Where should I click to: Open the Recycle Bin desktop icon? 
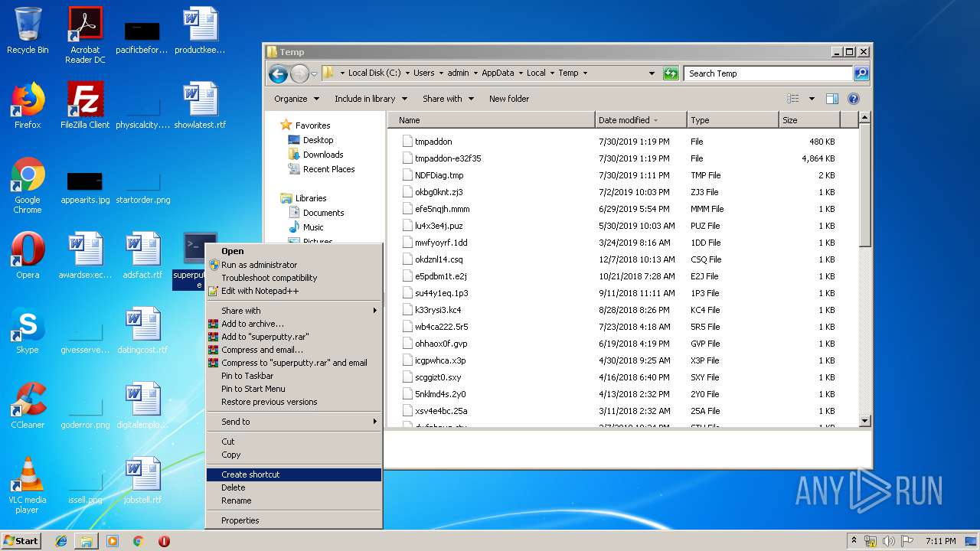point(28,31)
